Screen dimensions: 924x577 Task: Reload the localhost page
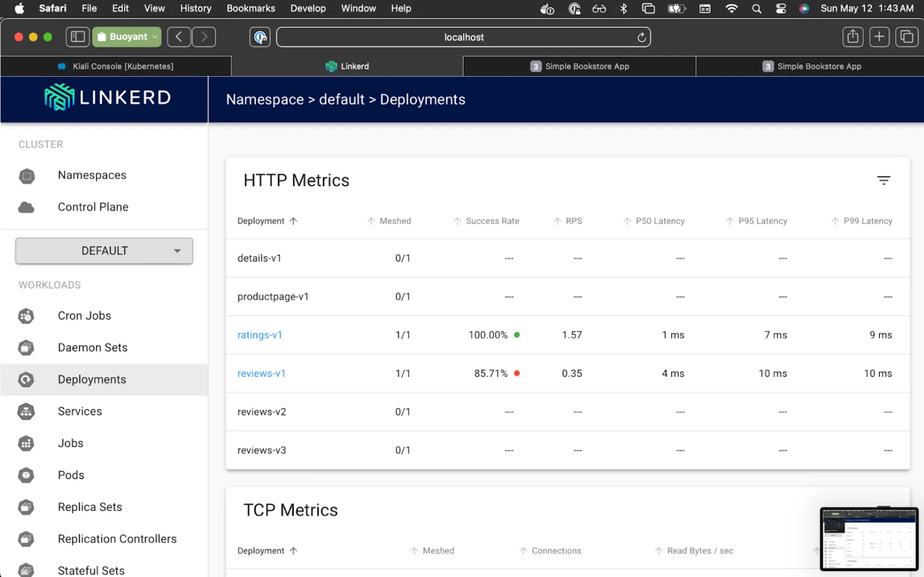(x=641, y=37)
